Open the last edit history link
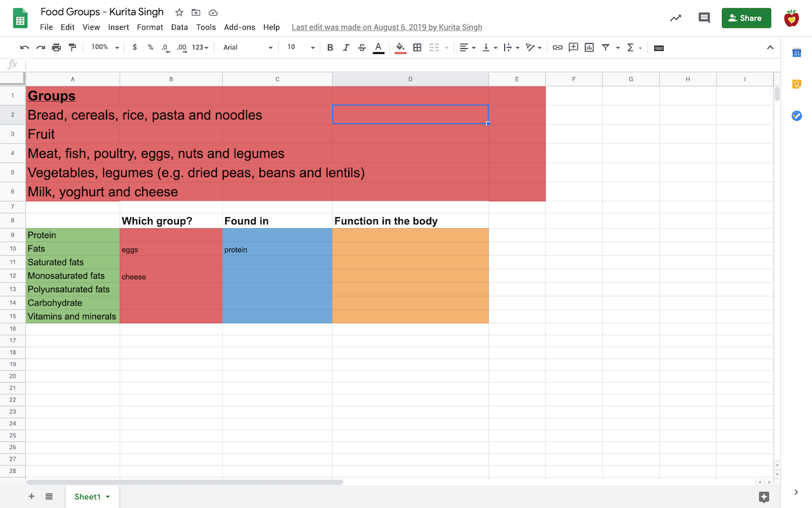 [x=386, y=27]
